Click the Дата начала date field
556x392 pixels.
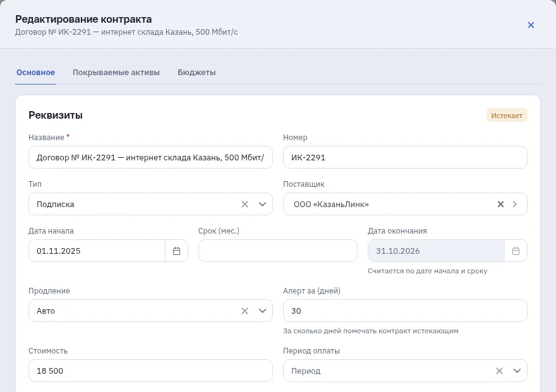[97, 251]
